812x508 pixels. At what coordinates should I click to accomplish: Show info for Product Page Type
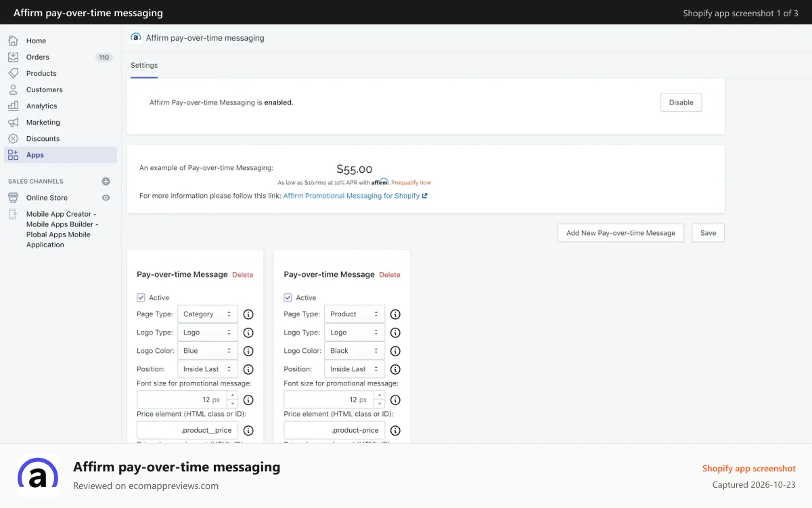[395, 314]
